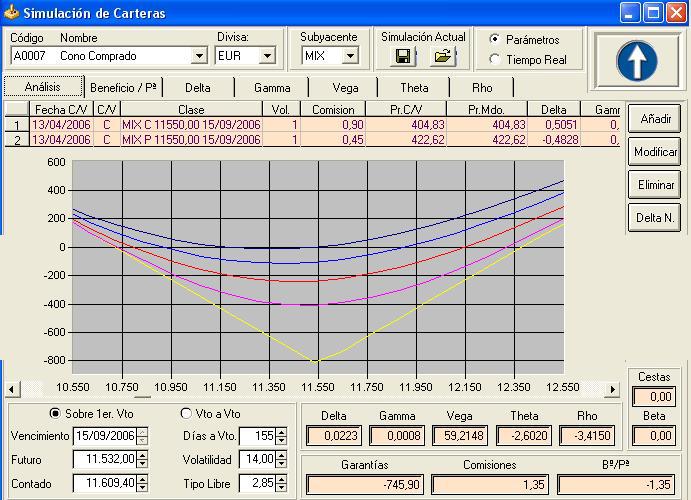Open the Vega tab
This screenshot has width=691, height=500.
pyautogui.click(x=345, y=88)
